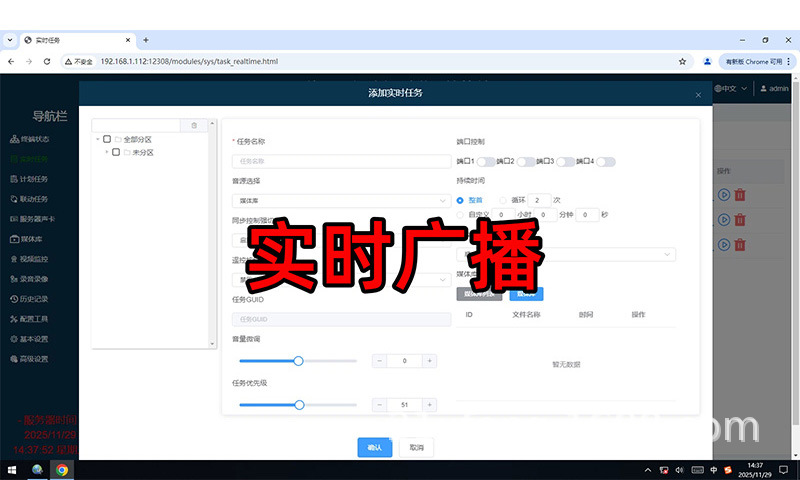Image resolution: width=800 pixels, height=480 pixels.
Task: Click the 任务优先级 slider handle
Action: 299,405
